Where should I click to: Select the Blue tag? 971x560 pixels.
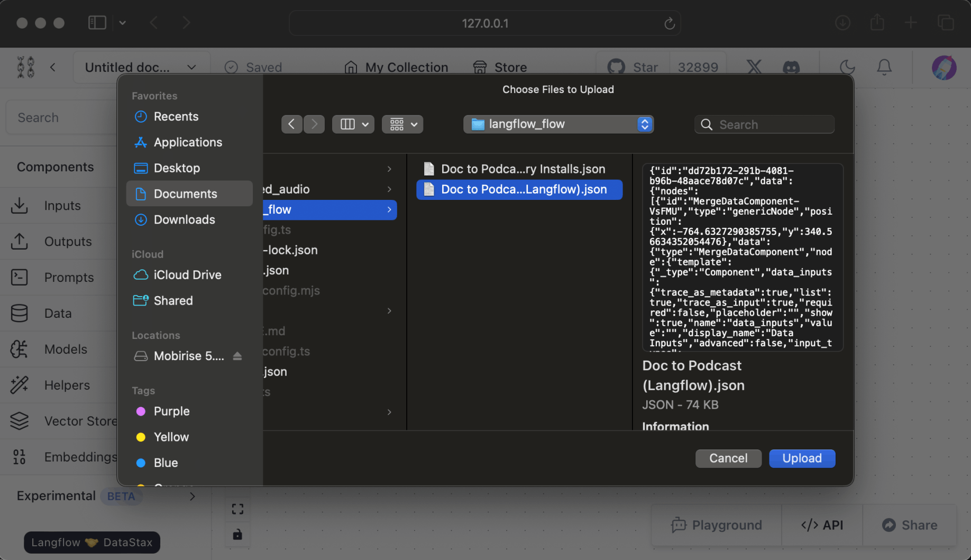(189, 463)
